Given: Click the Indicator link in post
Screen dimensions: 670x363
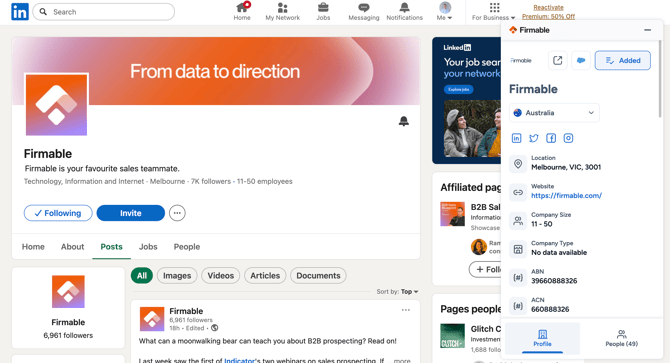Looking at the screenshot, I should point(239,360).
